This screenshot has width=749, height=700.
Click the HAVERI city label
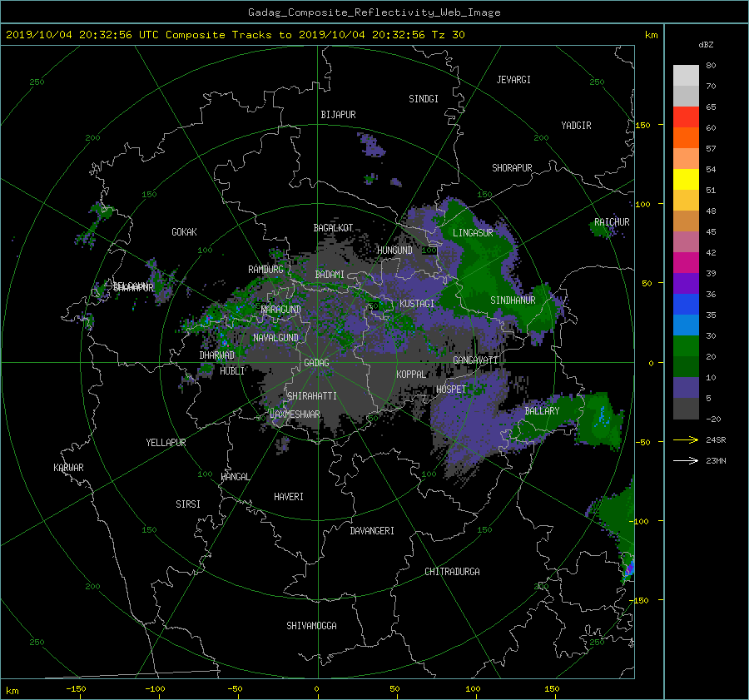coord(289,497)
